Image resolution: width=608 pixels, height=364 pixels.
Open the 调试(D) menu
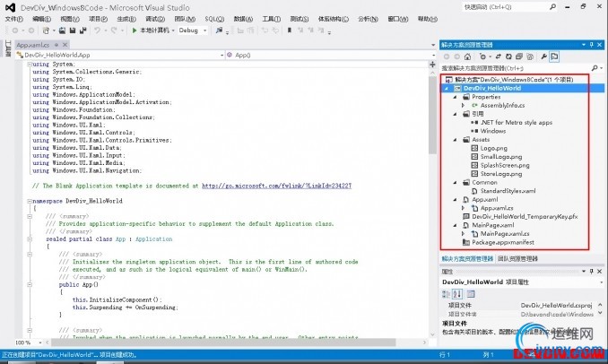point(155,19)
